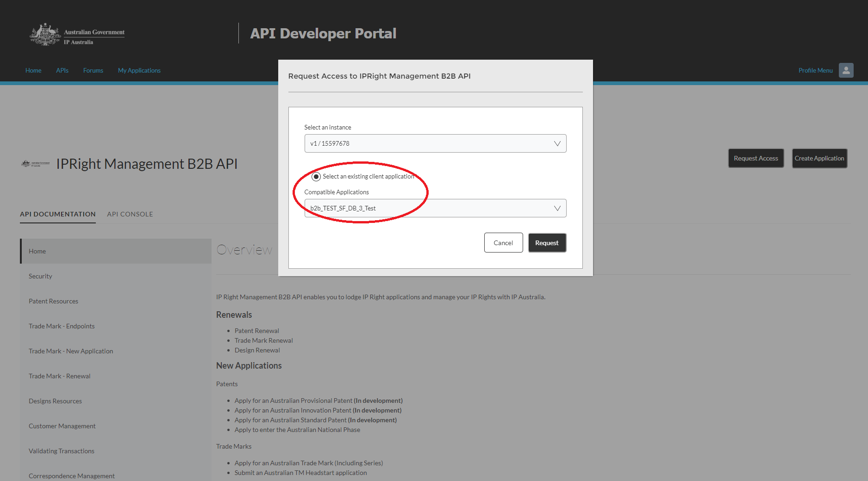Viewport: 868px width, 481px height.
Task: Expand the Profile Menu
Action: (815, 70)
